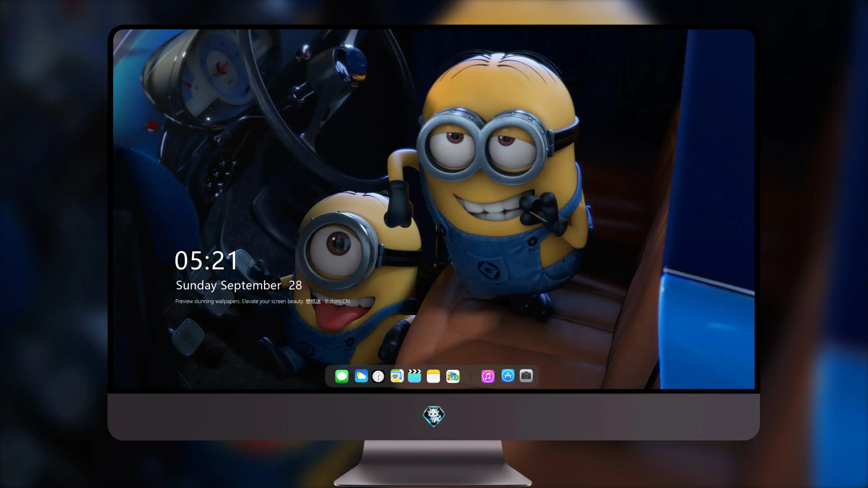Launch Maps from the dock

coord(397,376)
